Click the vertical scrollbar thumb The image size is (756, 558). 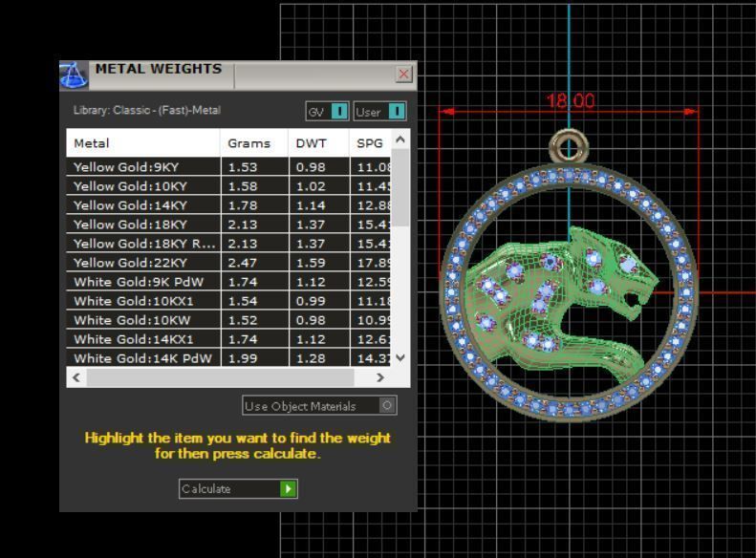point(400,188)
